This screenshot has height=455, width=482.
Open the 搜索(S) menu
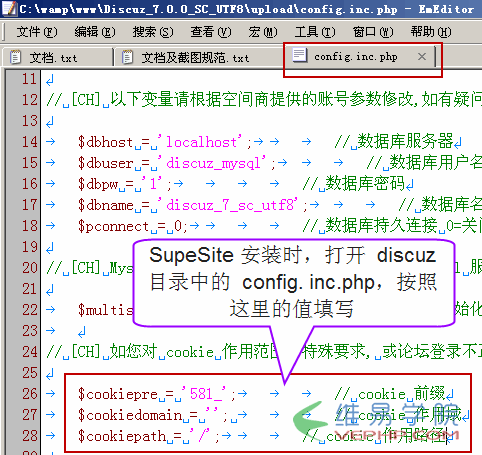pyautogui.click(x=153, y=32)
